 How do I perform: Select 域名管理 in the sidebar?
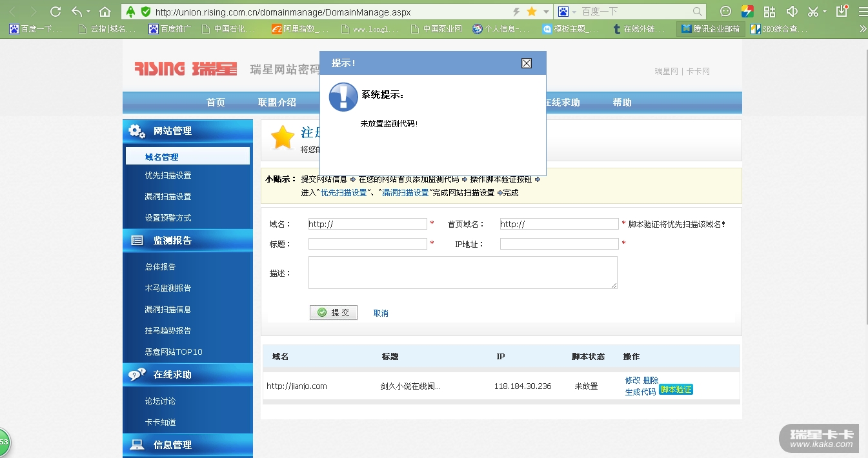[x=188, y=157]
